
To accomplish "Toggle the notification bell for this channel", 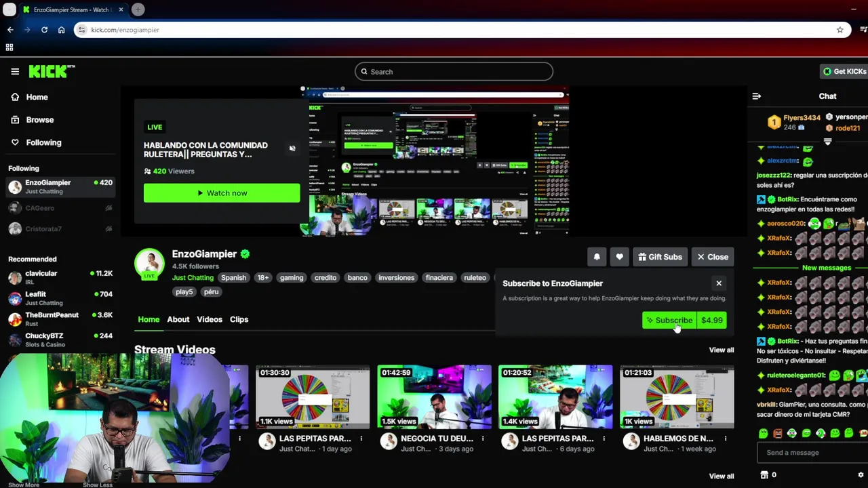I will pos(597,257).
